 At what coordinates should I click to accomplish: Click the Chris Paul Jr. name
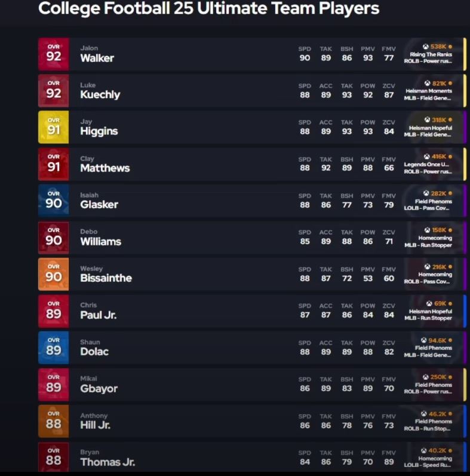tap(99, 311)
